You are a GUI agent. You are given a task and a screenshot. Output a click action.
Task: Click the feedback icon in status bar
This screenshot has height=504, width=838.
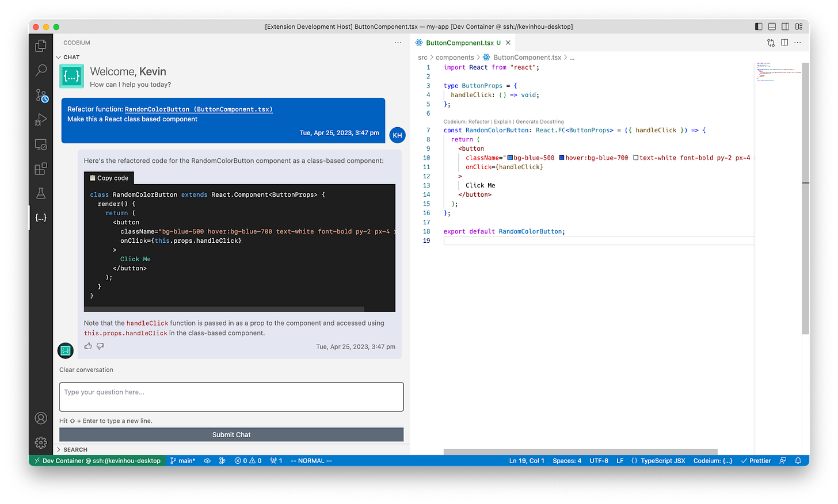point(783,461)
